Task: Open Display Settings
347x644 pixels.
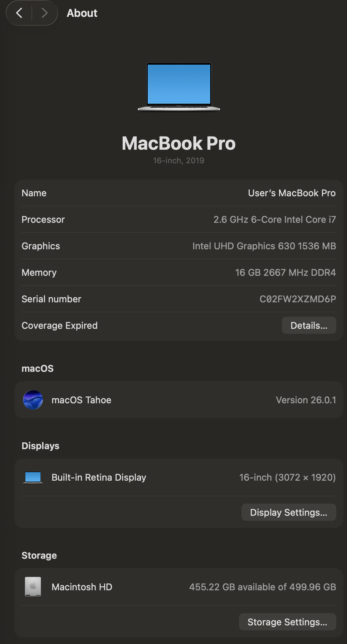Action: coord(288,512)
